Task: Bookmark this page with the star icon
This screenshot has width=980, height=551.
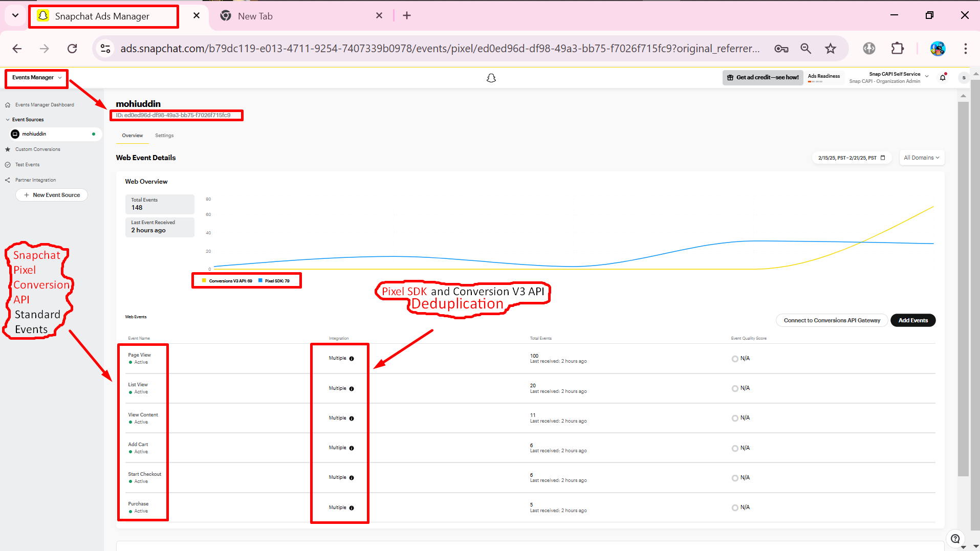Action: 831,49
